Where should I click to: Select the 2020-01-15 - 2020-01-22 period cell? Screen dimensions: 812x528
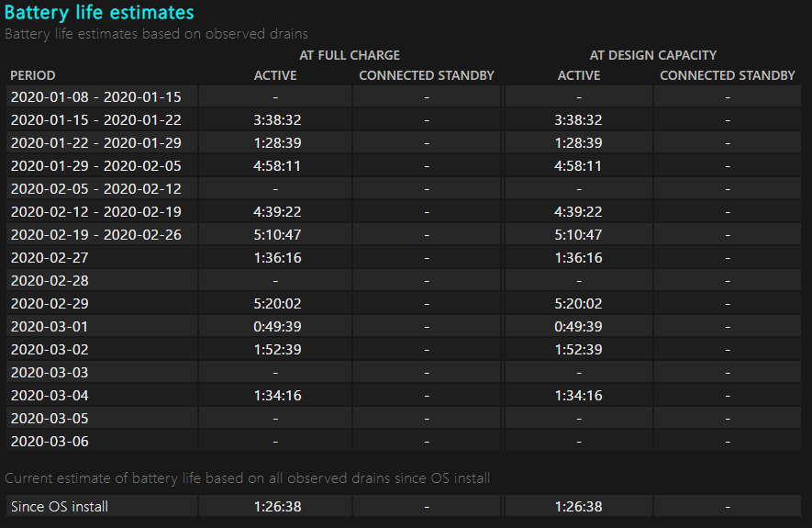(96, 119)
